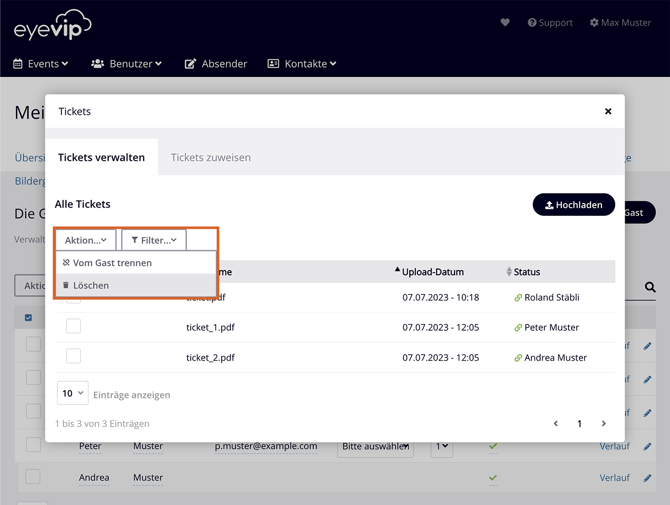This screenshot has height=505, width=670.
Task: Close the Tickets dialog
Action: coord(608,112)
